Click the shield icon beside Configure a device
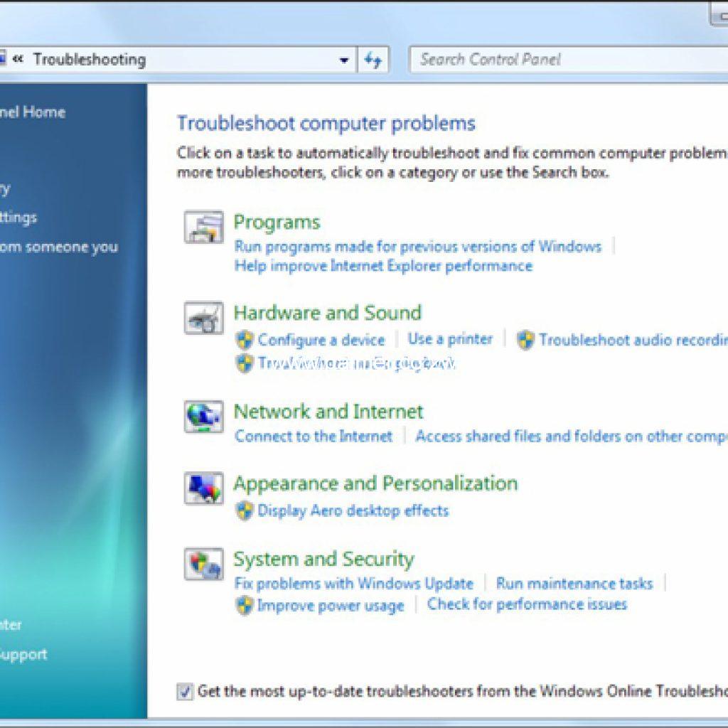 coord(245,340)
